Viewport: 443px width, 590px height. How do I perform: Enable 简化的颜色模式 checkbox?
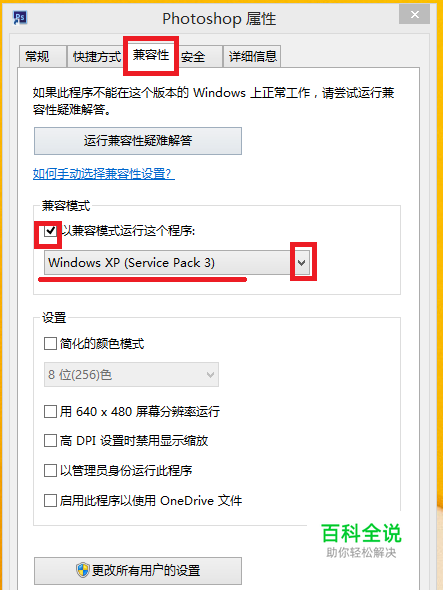click(50, 344)
